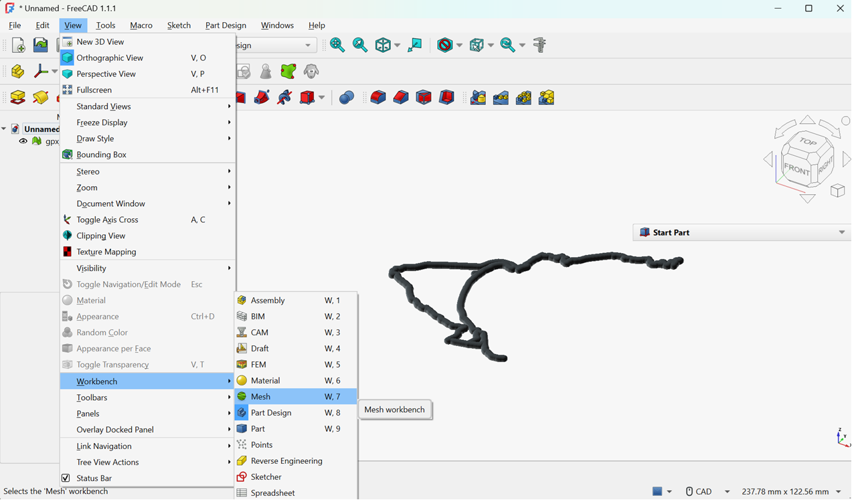The width and height of the screenshot is (860, 504).
Task: Open the Clipping View entry
Action: point(147,236)
